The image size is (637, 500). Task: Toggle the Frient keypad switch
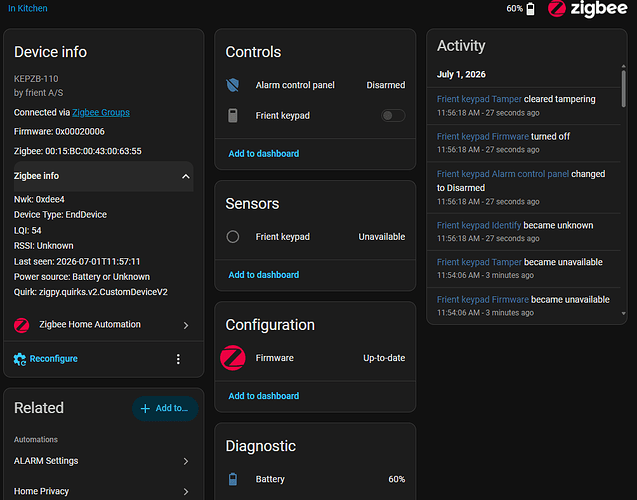pos(393,116)
